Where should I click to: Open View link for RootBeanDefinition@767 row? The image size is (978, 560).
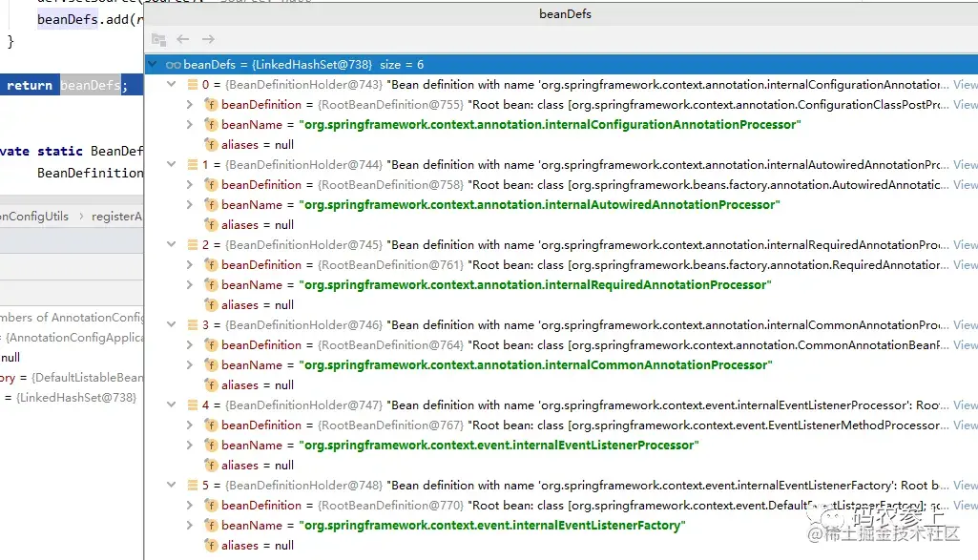click(965, 425)
